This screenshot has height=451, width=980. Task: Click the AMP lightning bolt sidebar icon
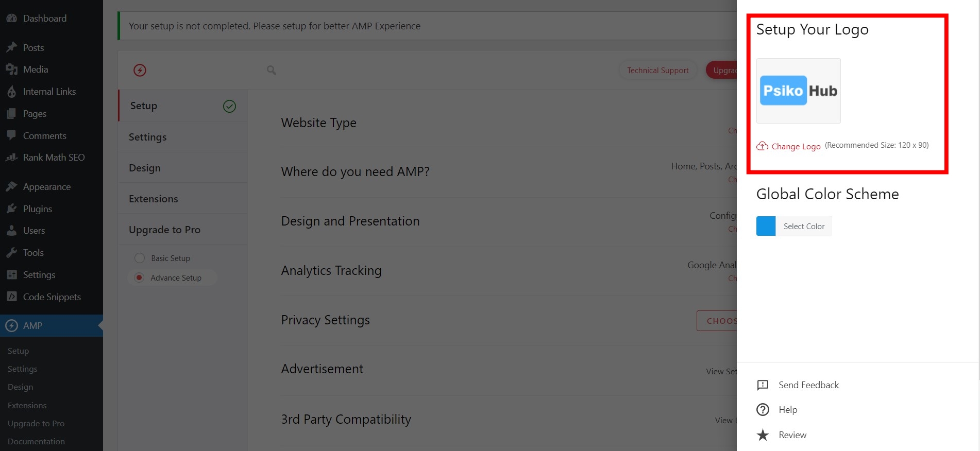point(11,326)
